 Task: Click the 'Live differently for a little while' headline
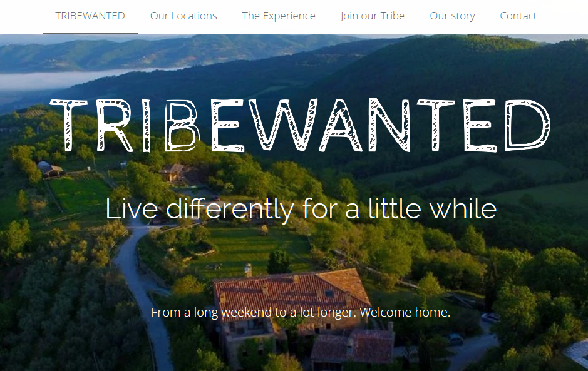click(x=301, y=209)
